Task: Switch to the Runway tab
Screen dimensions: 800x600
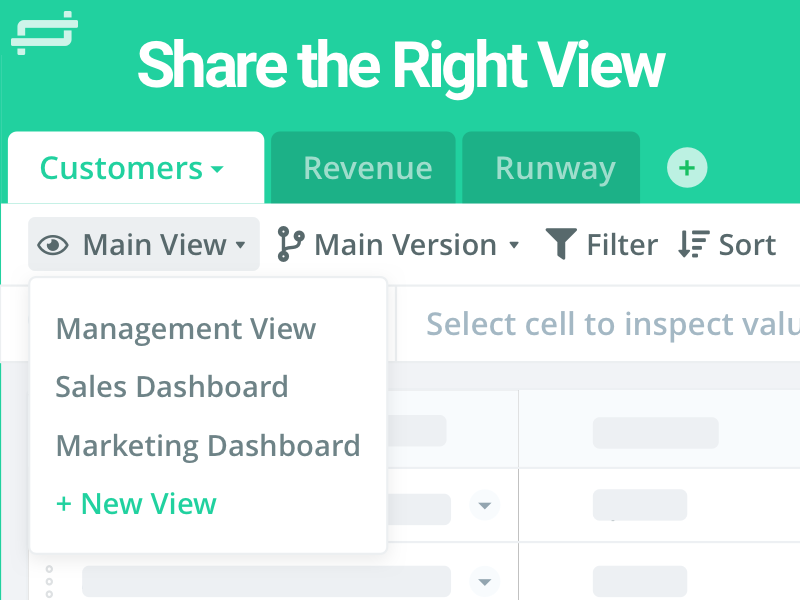Action: pos(555,168)
